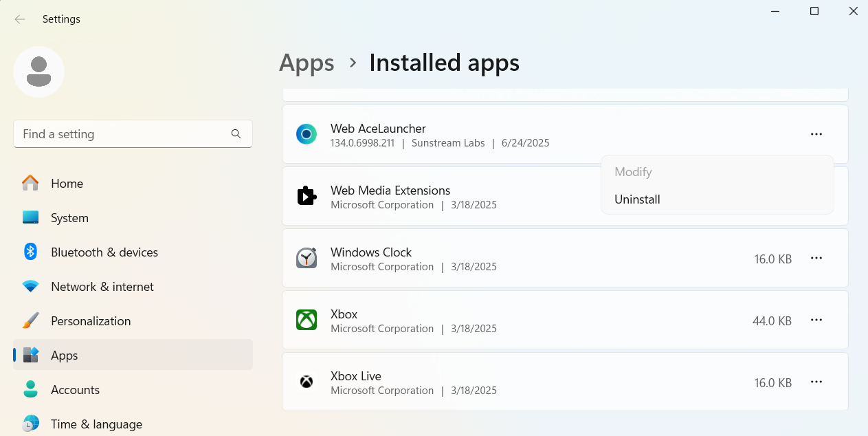Click the Find a setting search box
The height and width of the screenshot is (436, 868).
(124, 134)
